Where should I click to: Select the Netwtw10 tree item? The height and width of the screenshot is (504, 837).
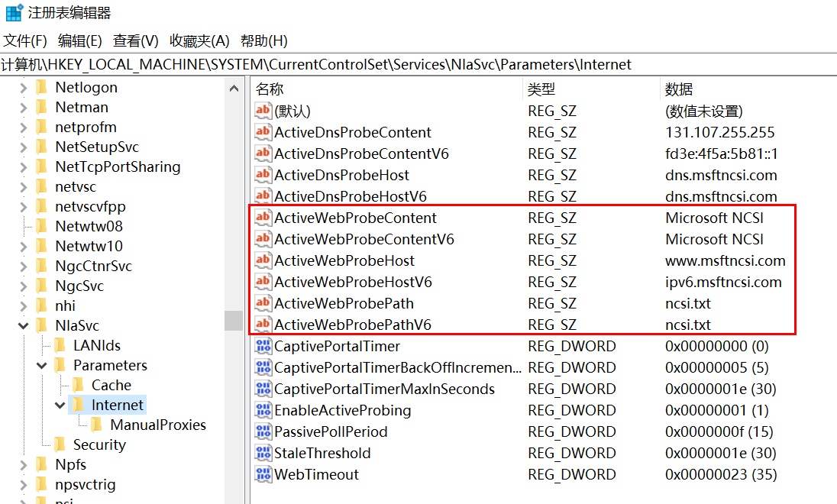[89, 246]
